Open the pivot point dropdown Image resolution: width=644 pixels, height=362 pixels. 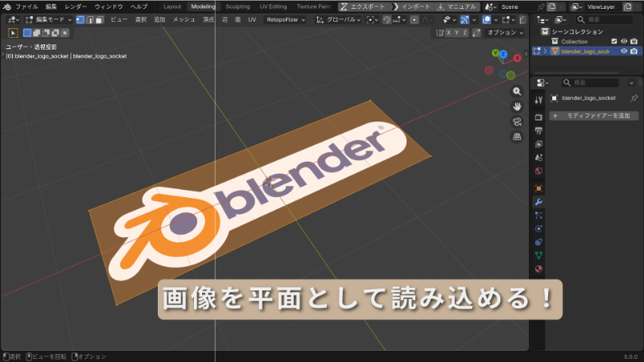(371, 19)
